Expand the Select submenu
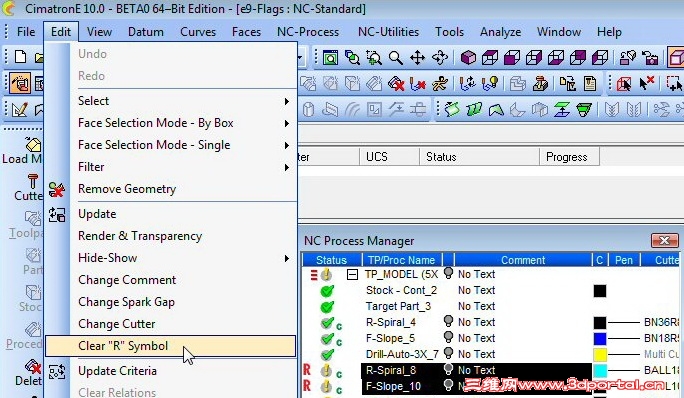684x398 pixels. pos(287,101)
